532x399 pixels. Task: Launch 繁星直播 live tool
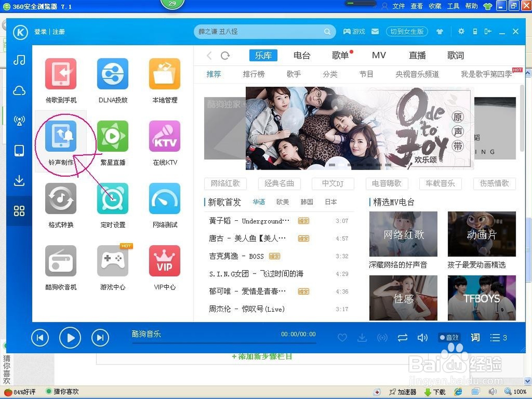pos(113,136)
